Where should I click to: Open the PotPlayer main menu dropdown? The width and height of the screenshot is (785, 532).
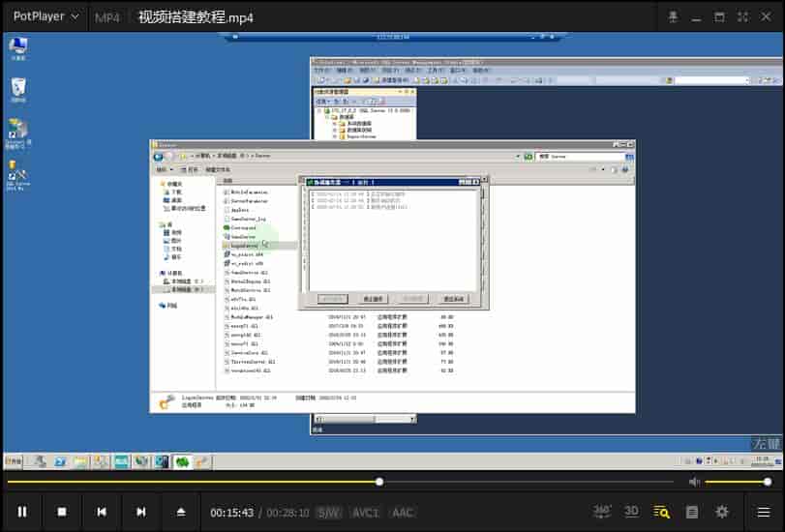coord(45,16)
